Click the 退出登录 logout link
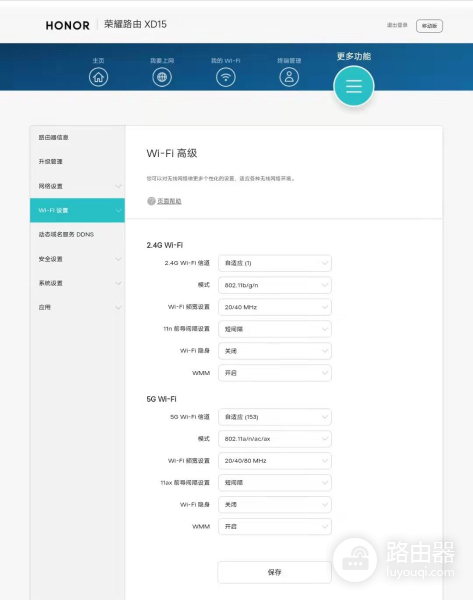This screenshot has height=600, width=473. pyautogui.click(x=397, y=25)
